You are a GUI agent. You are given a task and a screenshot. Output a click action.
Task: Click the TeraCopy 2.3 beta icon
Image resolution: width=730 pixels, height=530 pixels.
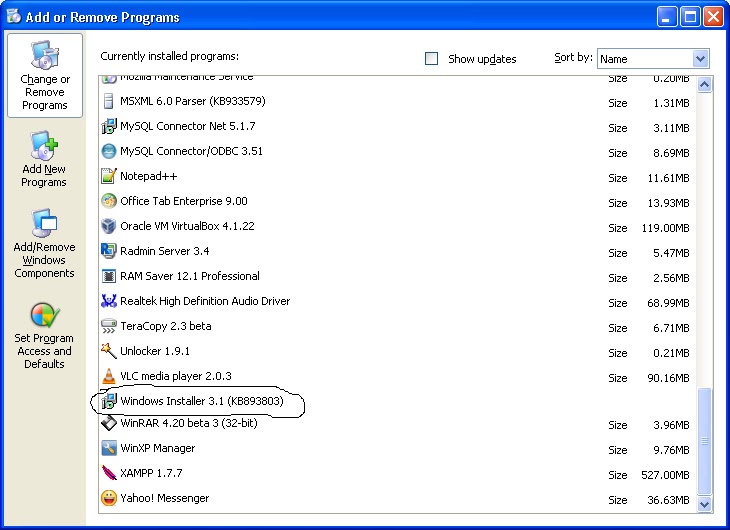(108, 326)
